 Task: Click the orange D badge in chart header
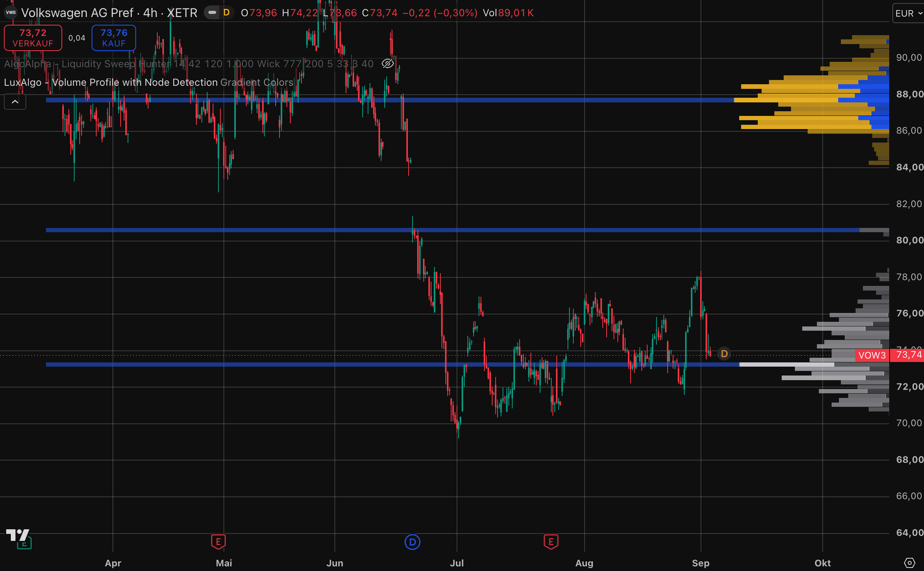227,13
